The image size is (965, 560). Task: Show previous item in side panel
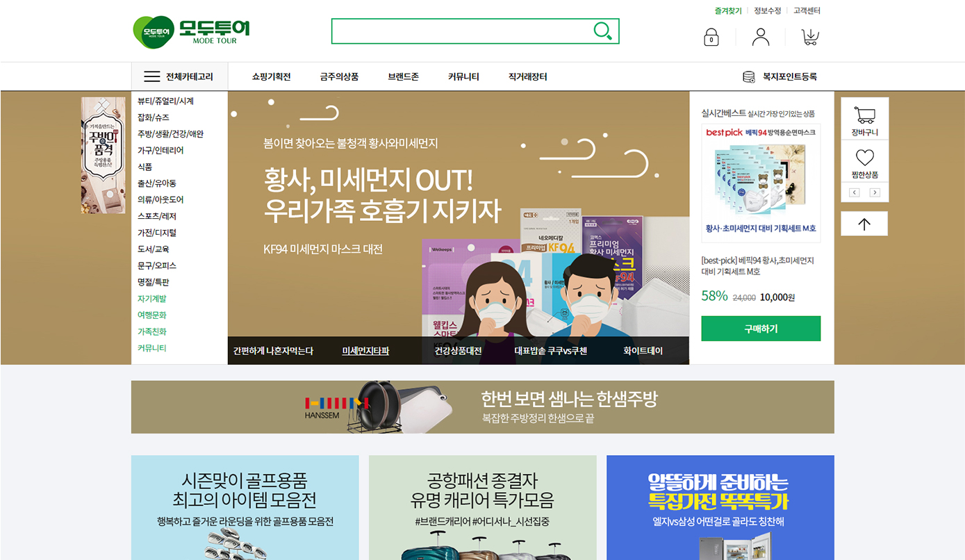855,192
